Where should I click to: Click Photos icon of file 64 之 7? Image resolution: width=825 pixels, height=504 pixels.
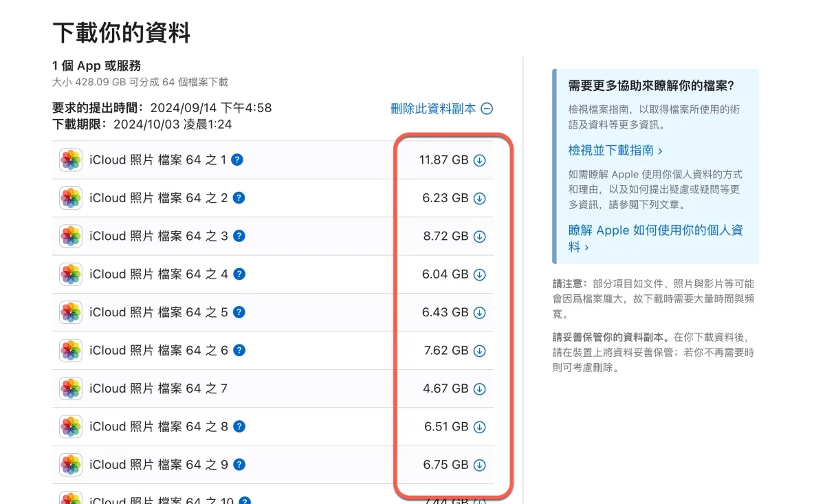[x=71, y=388]
